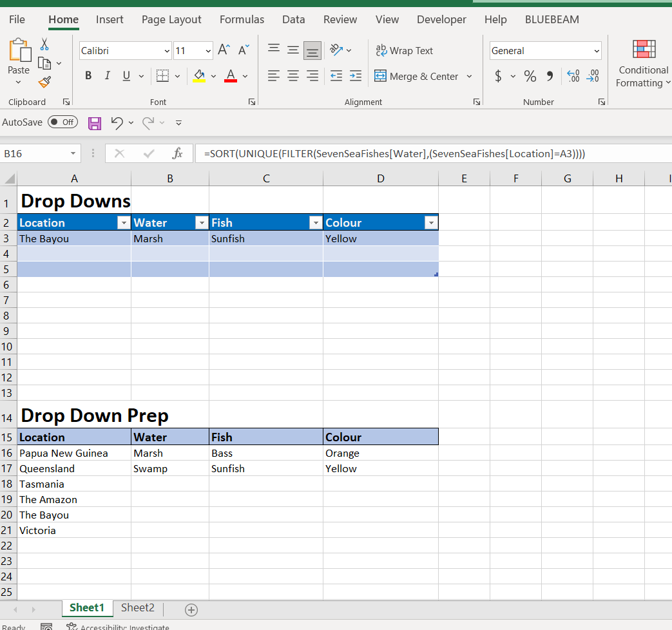Open the Location column filter dropdown
The height and width of the screenshot is (630, 672).
click(x=124, y=222)
